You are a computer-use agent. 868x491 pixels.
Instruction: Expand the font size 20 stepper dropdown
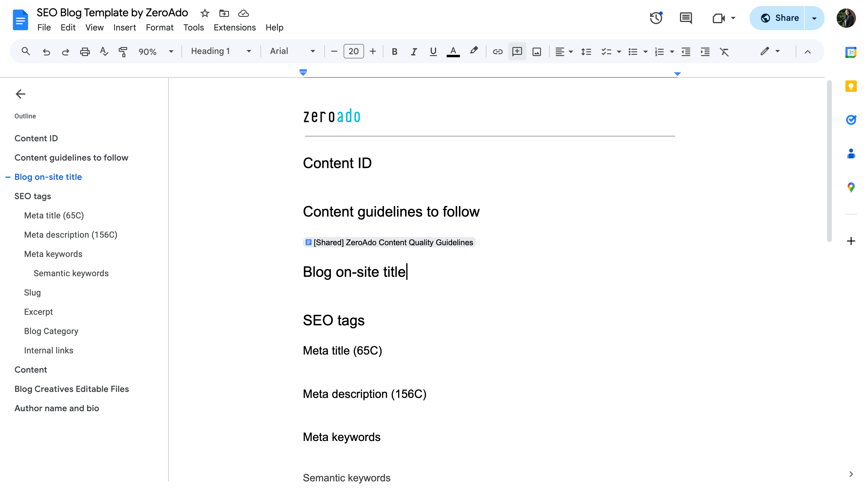pos(354,52)
